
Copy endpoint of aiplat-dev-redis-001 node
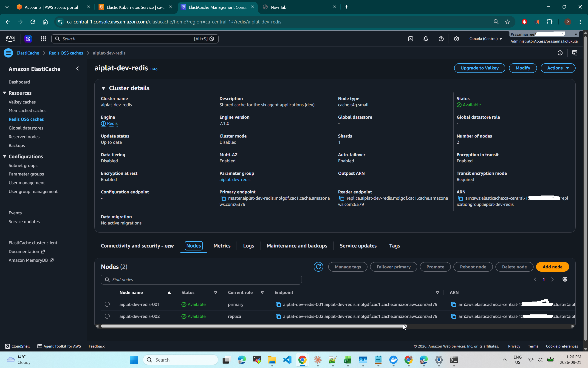point(278,305)
